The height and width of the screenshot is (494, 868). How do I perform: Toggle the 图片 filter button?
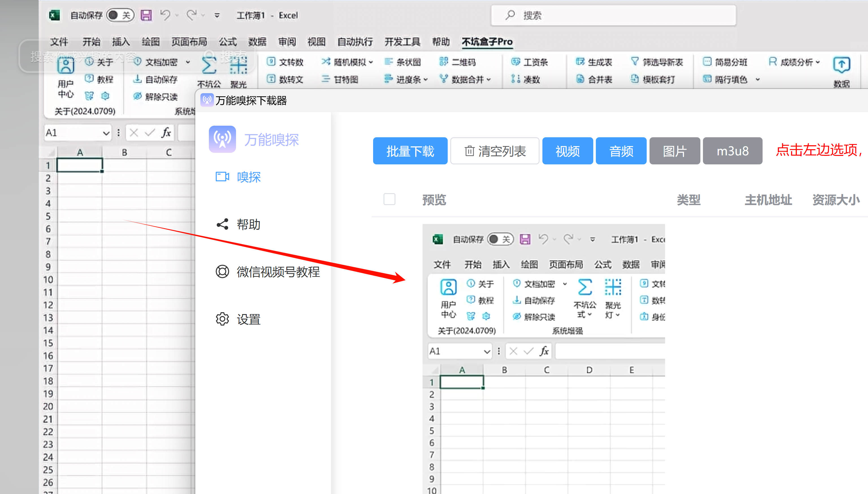[x=674, y=151]
